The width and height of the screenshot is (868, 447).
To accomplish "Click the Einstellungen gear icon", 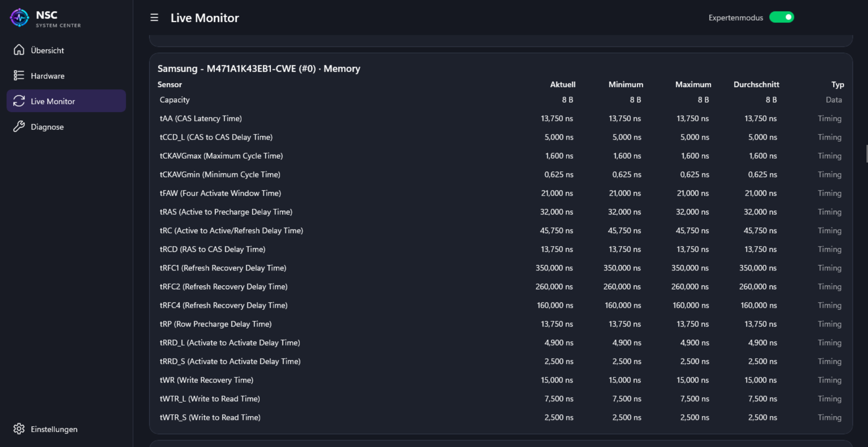I will [x=19, y=429].
